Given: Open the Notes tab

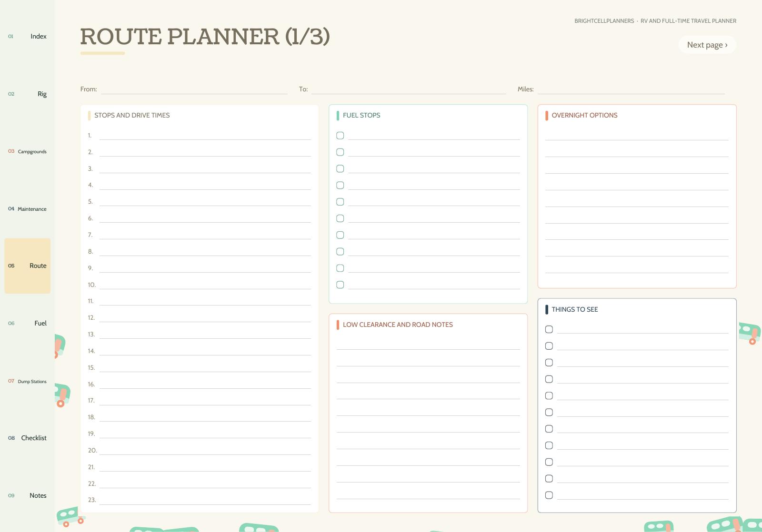Looking at the screenshot, I should coord(27,495).
